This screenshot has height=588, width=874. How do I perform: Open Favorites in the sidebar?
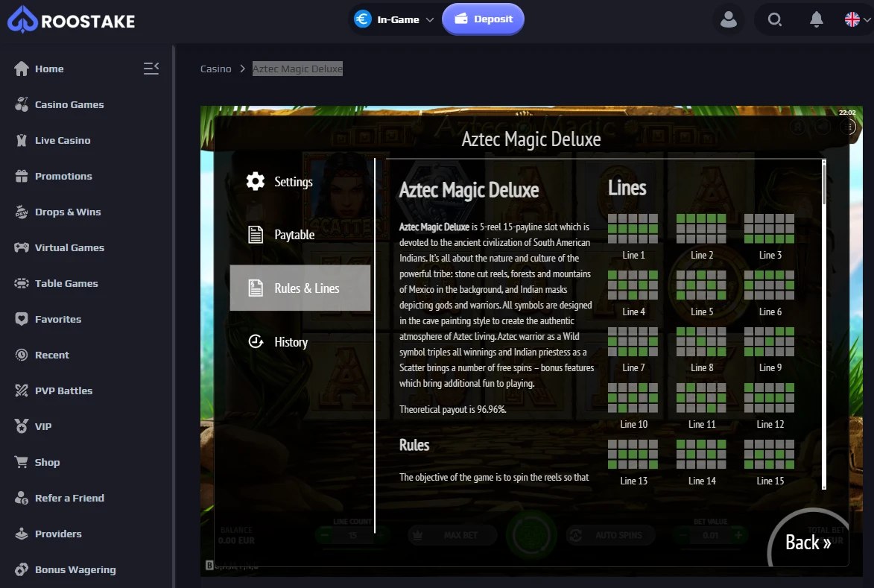coord(58,320)
